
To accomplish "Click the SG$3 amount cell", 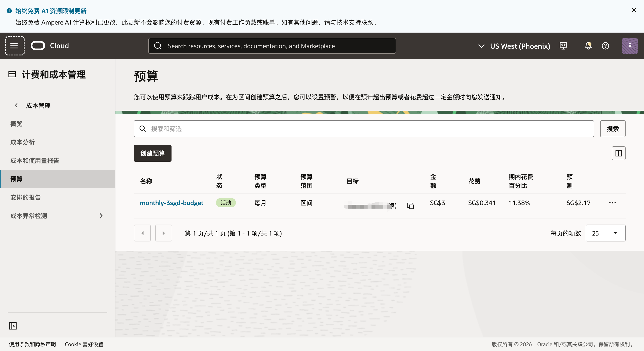I will (437, 203).
